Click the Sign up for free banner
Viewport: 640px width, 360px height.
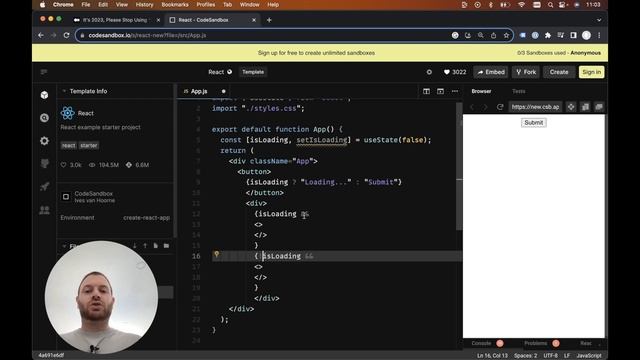pyautogui.click(x=316, y=53)
